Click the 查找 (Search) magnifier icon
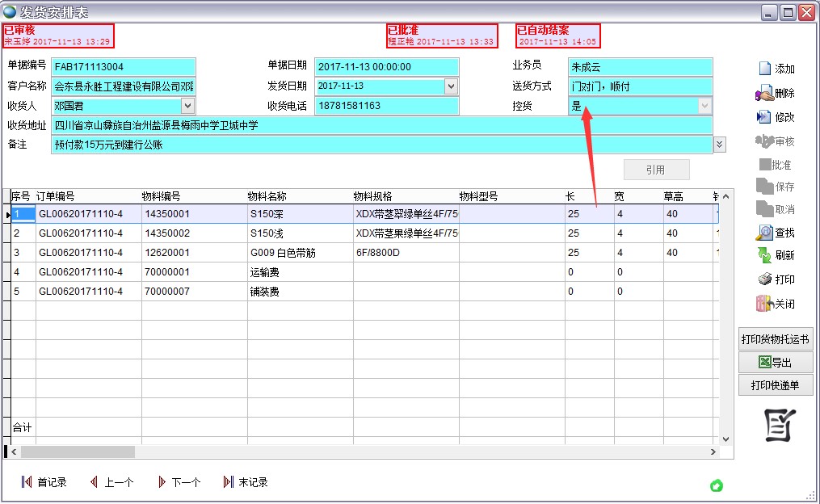Screen dimensions: 820x504 point(763,233)
